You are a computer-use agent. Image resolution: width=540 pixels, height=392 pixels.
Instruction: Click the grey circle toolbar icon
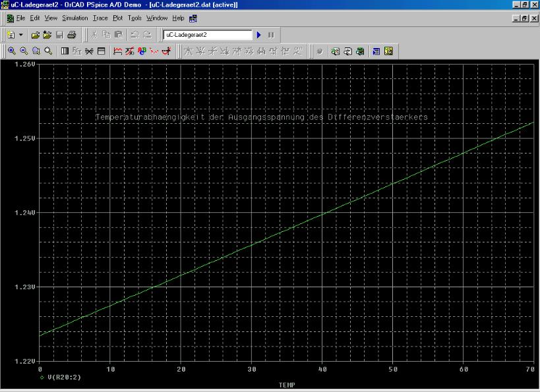point(320,51)
